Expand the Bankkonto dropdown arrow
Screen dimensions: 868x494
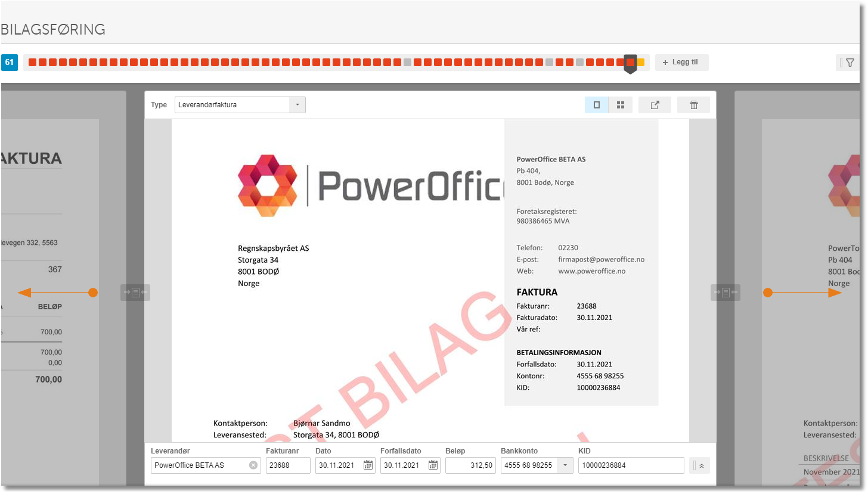565,465
